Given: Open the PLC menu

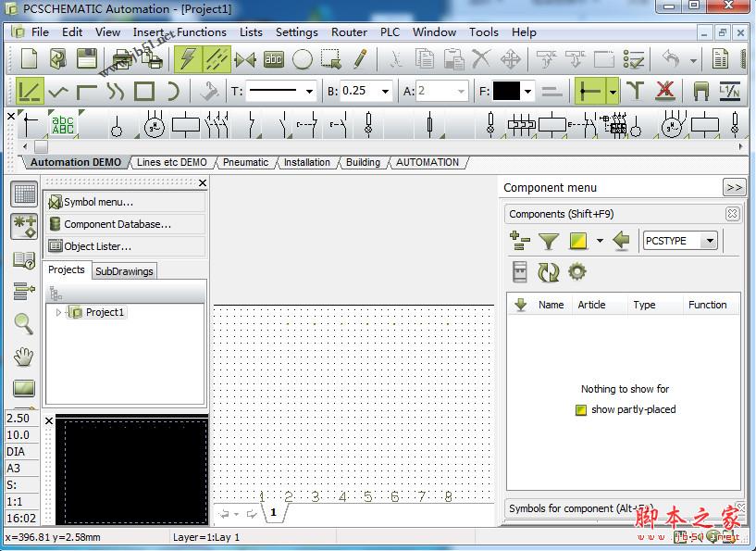Looking at the screenshot, I should point(390,32).
